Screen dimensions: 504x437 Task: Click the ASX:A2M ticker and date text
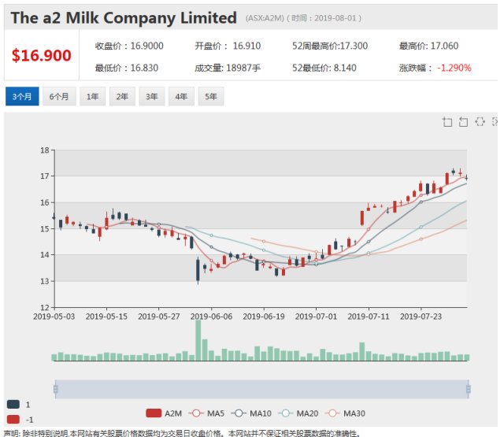pyautogui.click(x=303, y=18)
